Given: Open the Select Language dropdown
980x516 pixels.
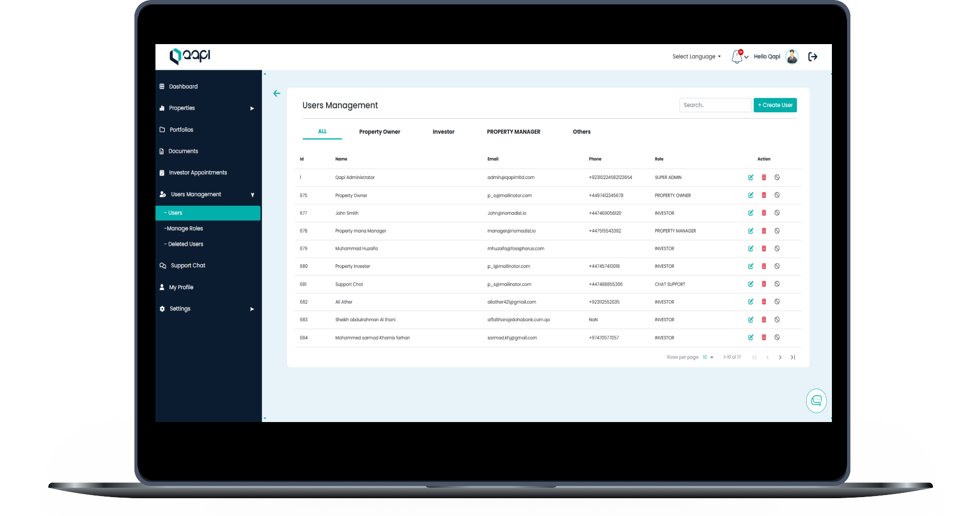Looking at the screenshot, I should [696, 57].
